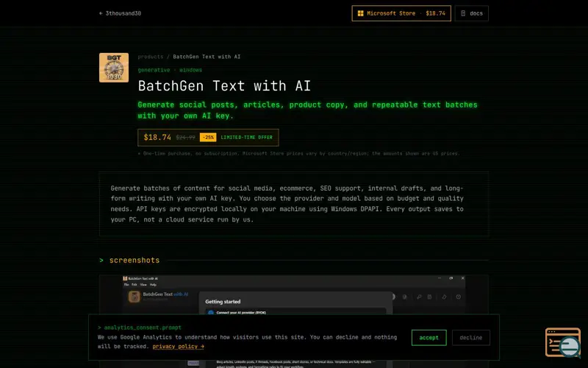Click the discounted $18.74 price in offer box
The width and height of the screenshot is (588, 368).
(157, 138)
